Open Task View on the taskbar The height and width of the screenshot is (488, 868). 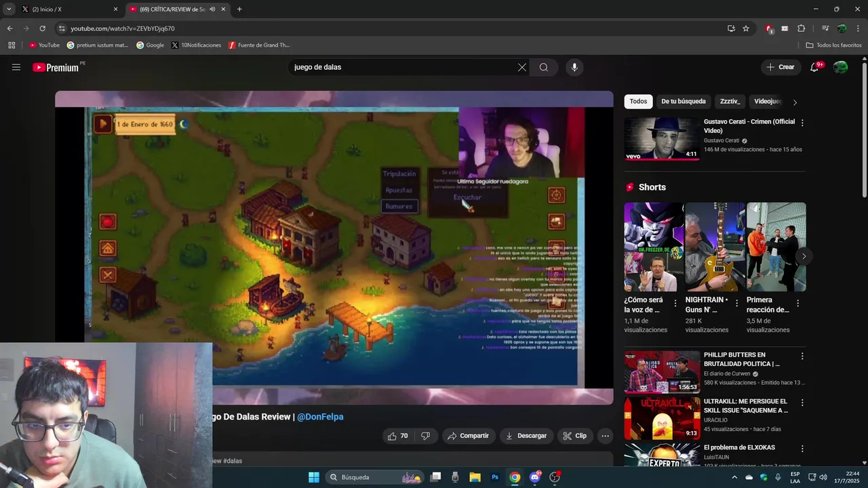click(x=435, y=477)
